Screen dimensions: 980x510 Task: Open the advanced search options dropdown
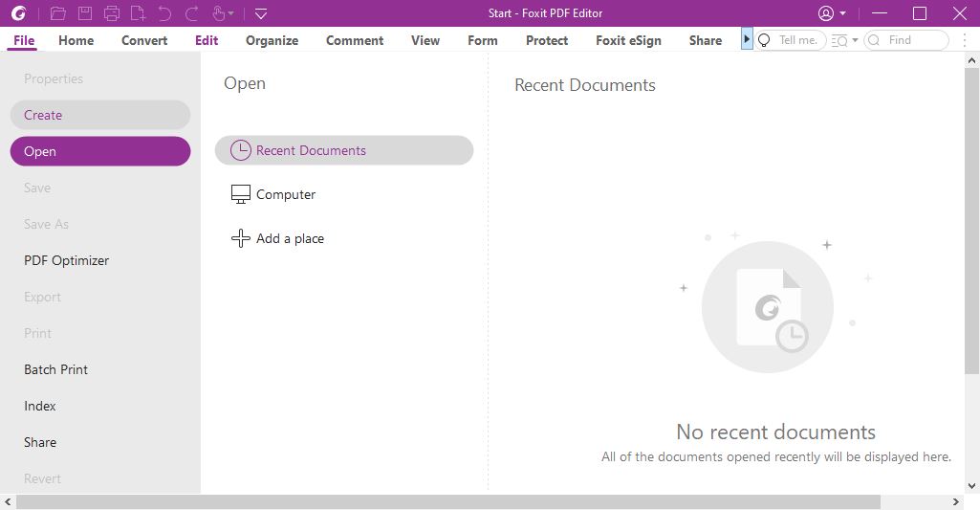(844, 41)
